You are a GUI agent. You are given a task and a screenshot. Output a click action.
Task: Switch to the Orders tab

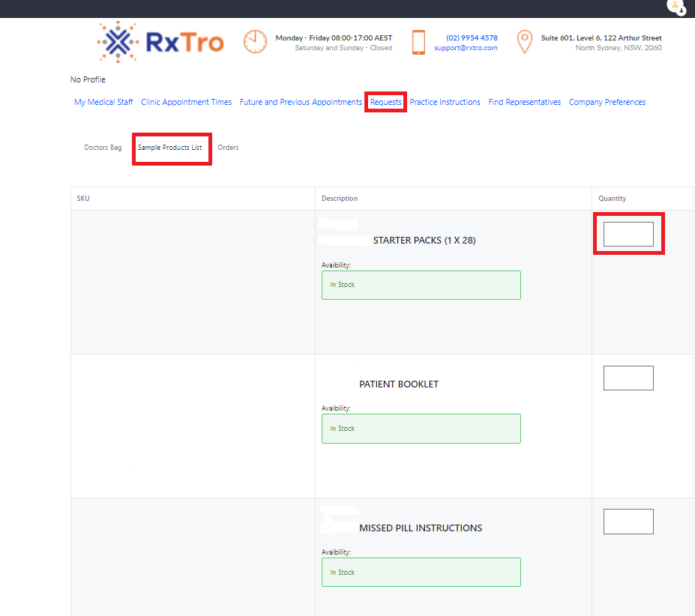click(228, 148)
